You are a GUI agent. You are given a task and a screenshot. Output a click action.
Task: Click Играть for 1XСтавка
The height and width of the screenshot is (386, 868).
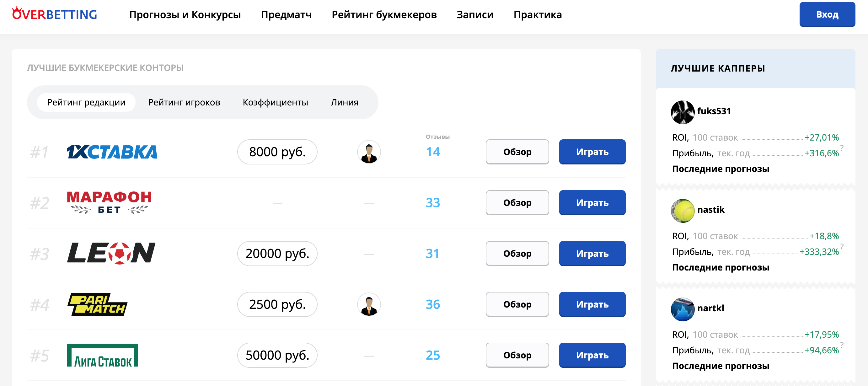click(x=592, y=152)
